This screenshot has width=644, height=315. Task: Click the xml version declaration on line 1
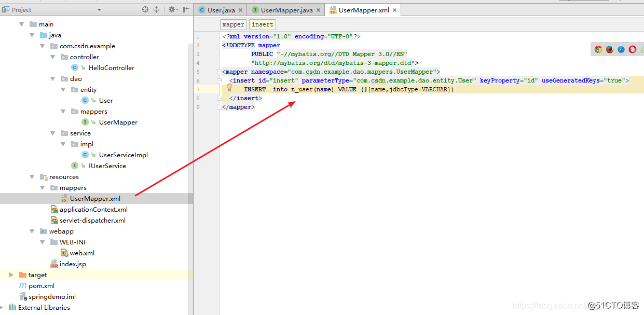291,36
